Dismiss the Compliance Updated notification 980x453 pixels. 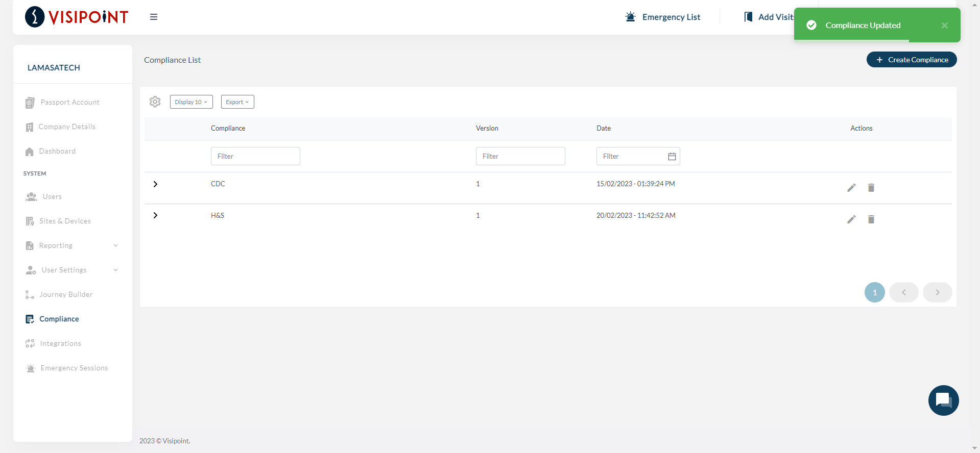[944, 26]
